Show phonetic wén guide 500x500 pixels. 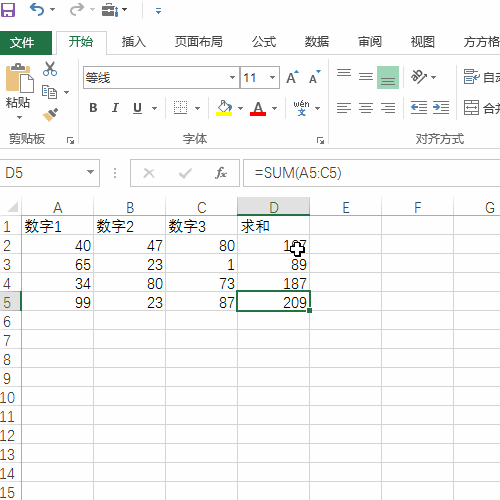(x=301, y=108)
